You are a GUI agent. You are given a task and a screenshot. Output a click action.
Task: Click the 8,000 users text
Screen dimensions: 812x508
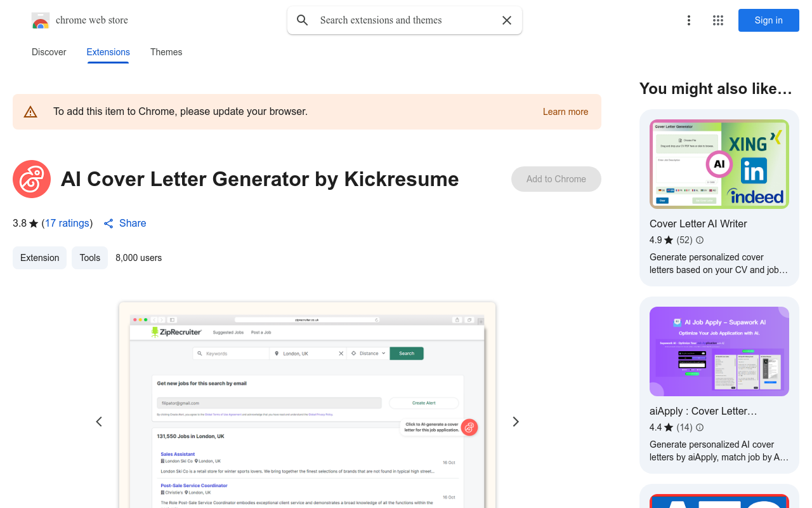click(x=138, y=258)
